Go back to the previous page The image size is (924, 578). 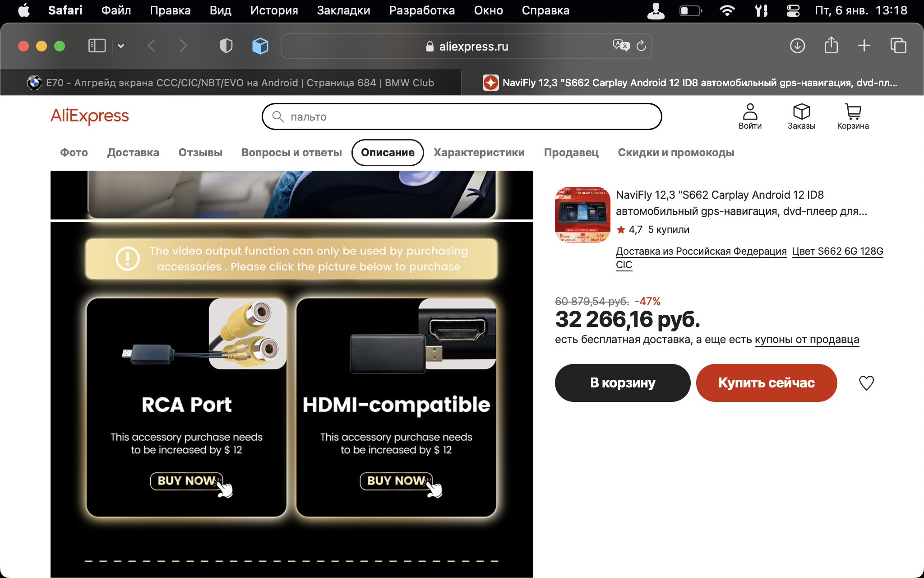click(x=152, y=46)
